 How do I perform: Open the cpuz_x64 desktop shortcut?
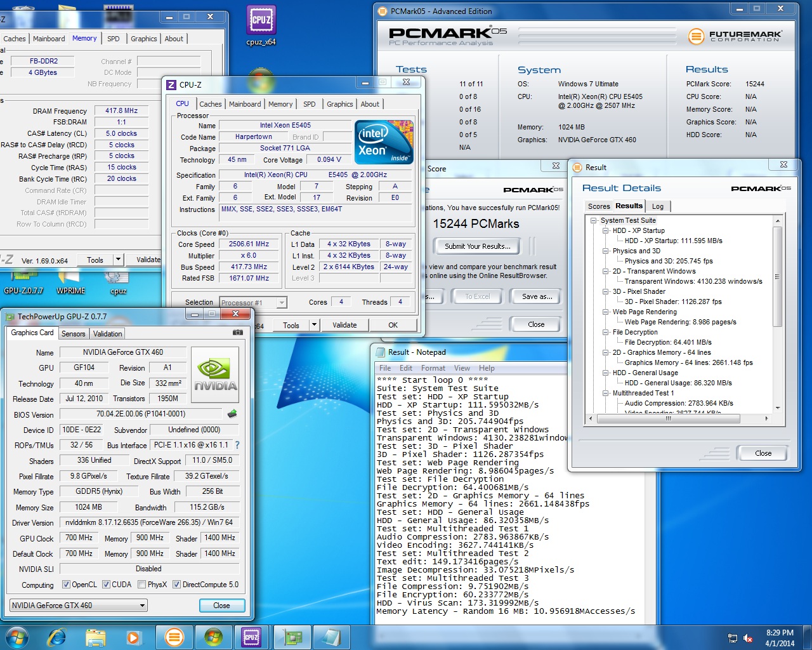point(261,25)
